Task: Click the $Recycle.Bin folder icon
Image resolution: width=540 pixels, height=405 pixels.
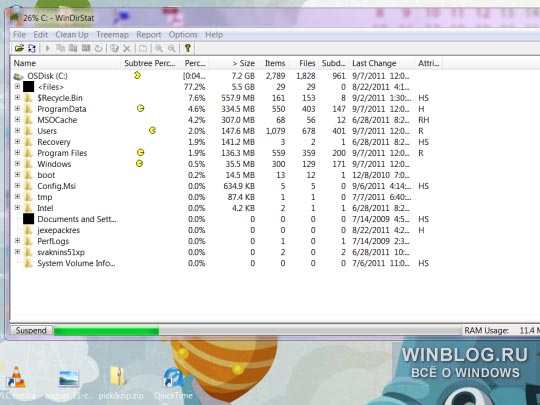Action: click(x=29, y=98)
